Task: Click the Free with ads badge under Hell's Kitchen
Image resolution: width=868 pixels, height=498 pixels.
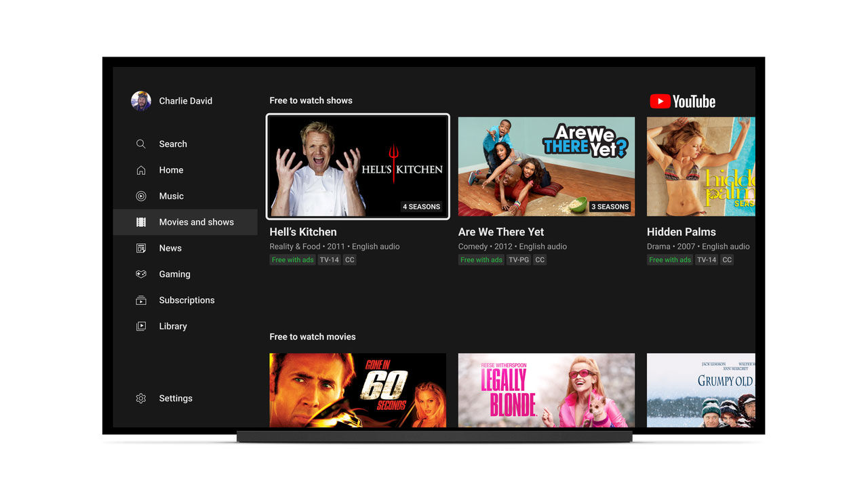Action: [292, 260]
